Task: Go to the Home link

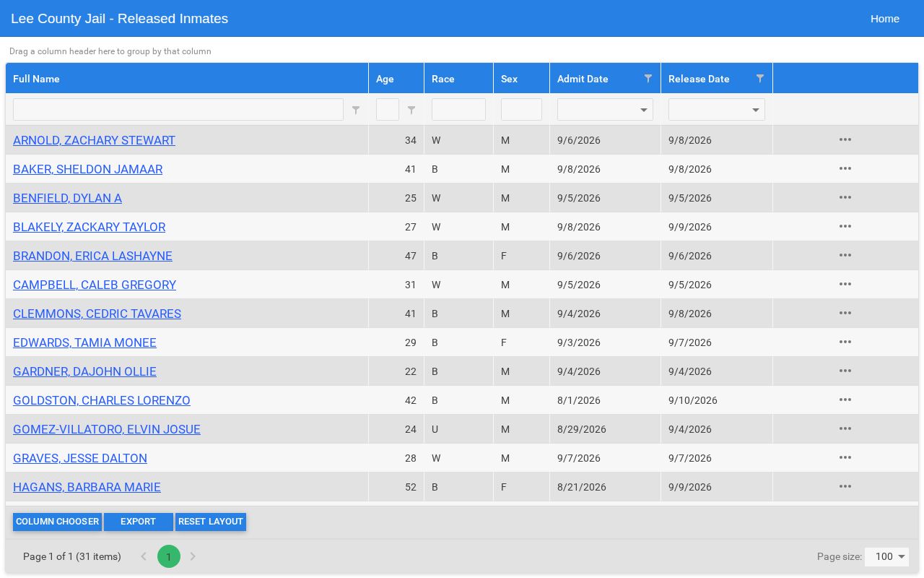Action: [x=885, y=18]
